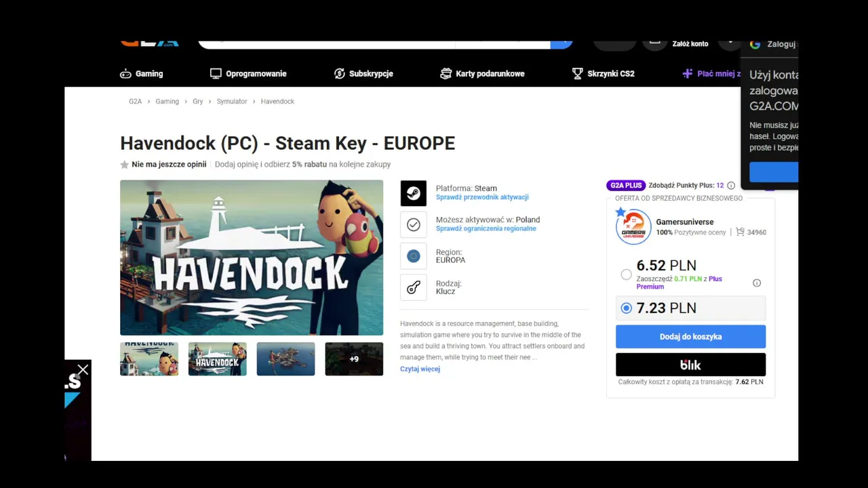The height and width of the screenshot is (488, 868).
Task: Click the Plus Premium savings link
Action: pos(679,283)
